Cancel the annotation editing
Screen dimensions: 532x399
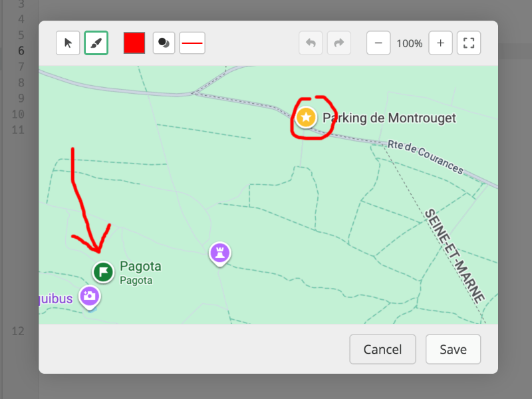click(x=382, y=349)
